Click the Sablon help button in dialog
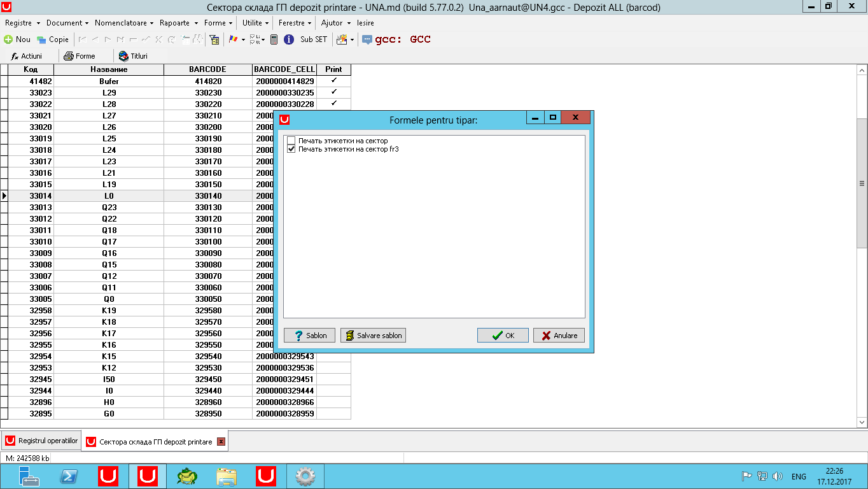Image resolution: width=868 pixels, height=489 pixels. 309,336
